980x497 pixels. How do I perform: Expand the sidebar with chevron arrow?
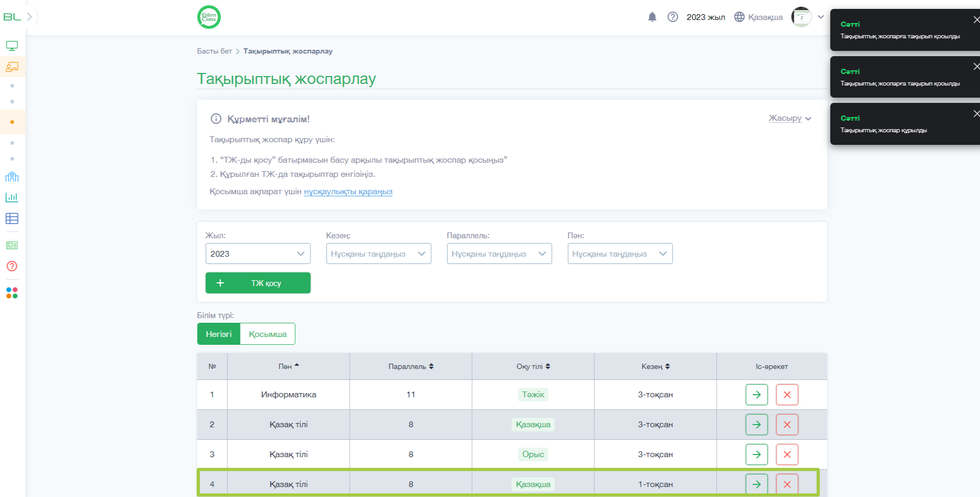pyautogui.click(x=30, y=17)
